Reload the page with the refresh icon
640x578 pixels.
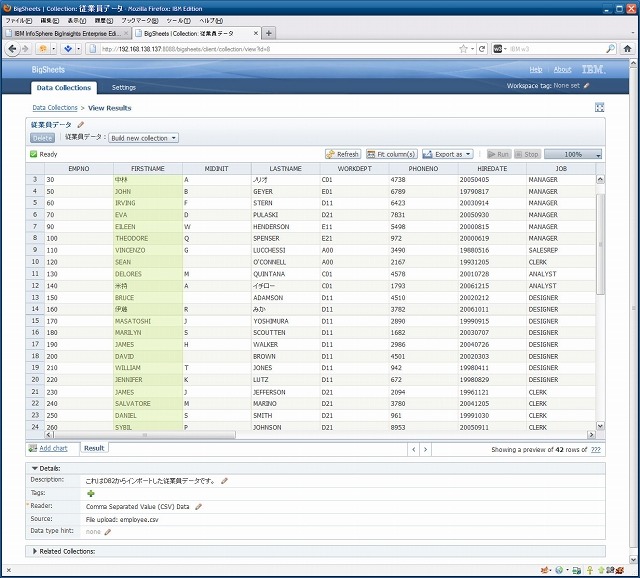[482, 49]
